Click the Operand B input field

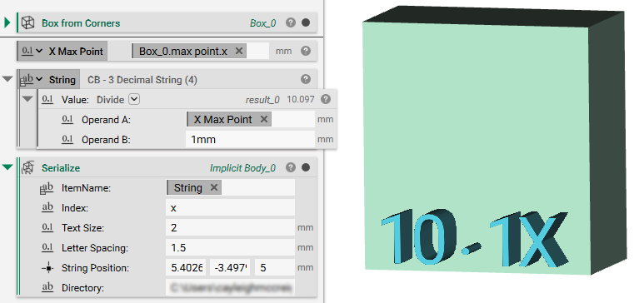[x=250, y=140]
